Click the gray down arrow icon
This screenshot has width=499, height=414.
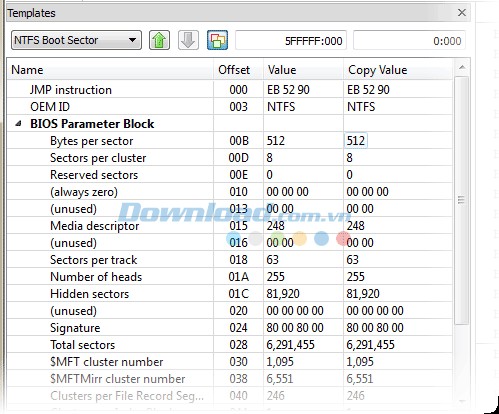click(x=188, y=40)
